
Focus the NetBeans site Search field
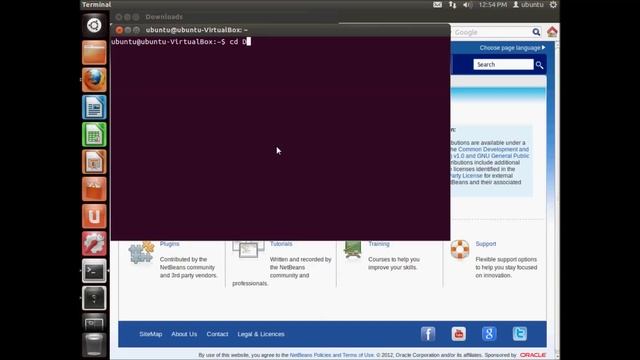pyautogui.click(x=503, y=64)
